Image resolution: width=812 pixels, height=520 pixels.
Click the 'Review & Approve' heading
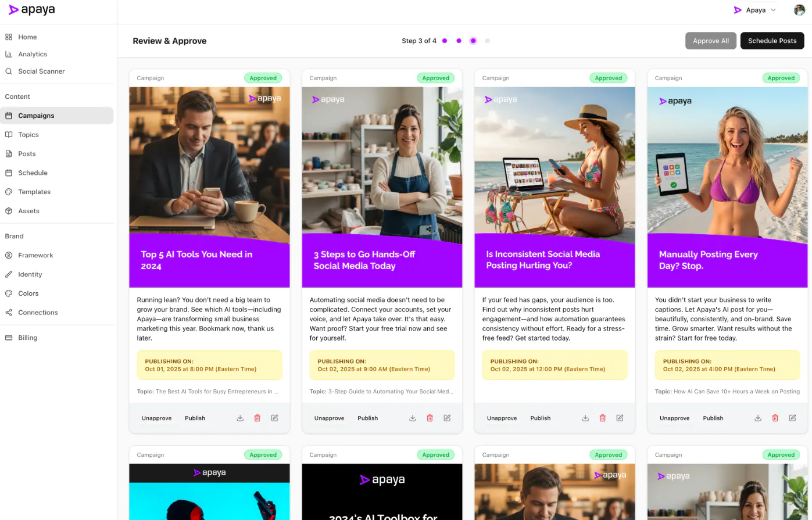pyautogui.click(x=170, y=41)
